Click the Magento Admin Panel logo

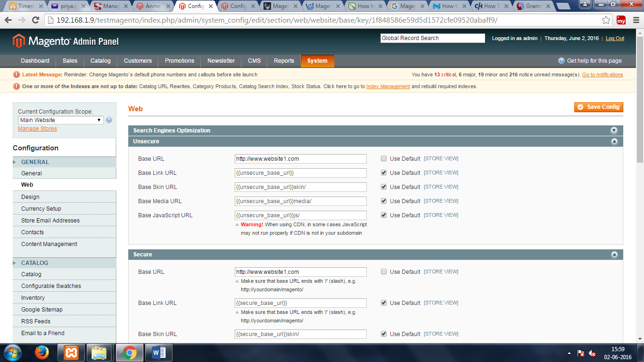(66, 41)
